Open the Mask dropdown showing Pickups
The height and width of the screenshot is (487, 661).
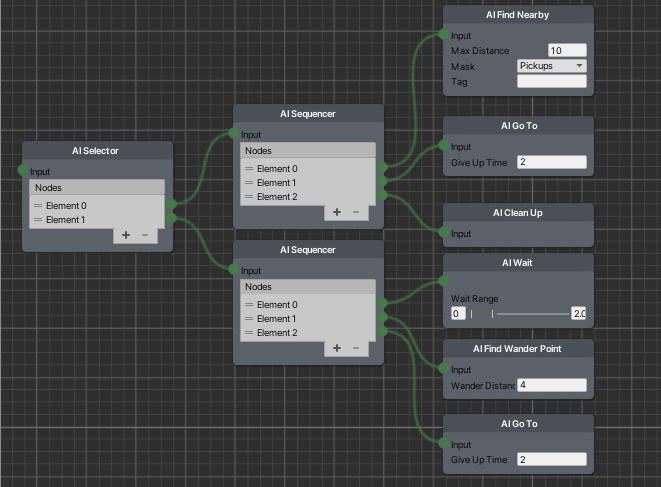552,66
